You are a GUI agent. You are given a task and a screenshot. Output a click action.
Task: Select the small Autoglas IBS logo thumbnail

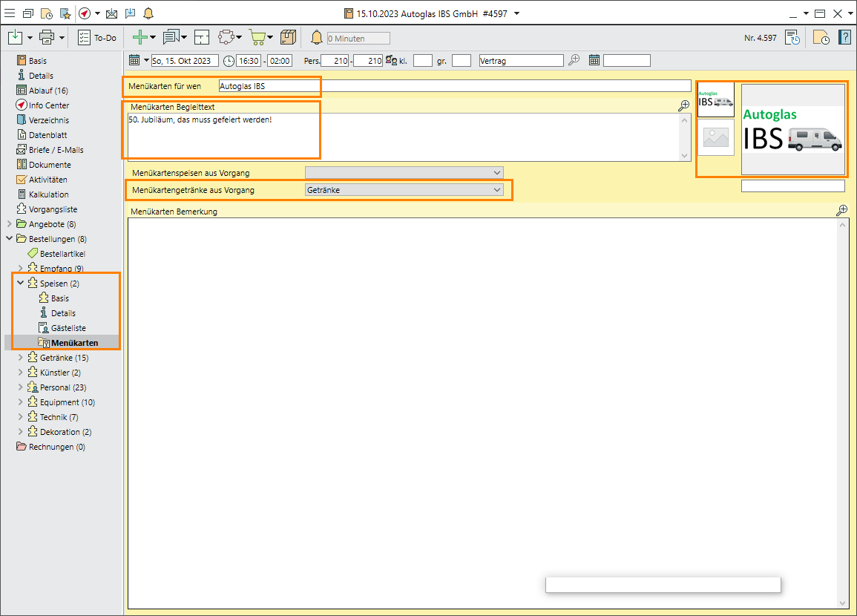715,99
